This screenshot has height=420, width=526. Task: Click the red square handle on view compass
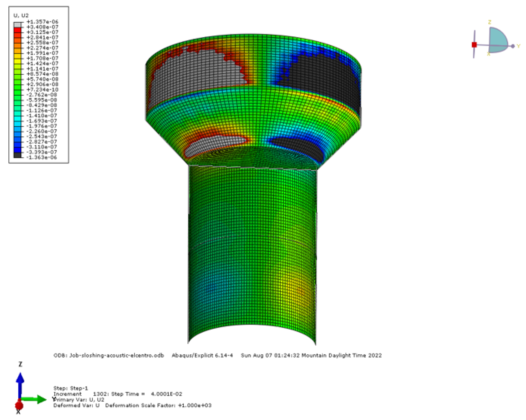coord(474,45)
